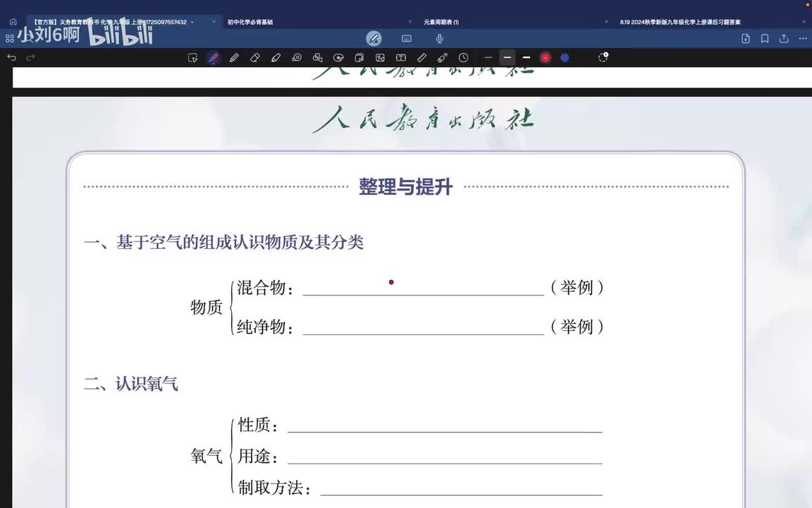Tap the blank line after 性质
Viewport: 812px width, 508px height.
[445, 425]
